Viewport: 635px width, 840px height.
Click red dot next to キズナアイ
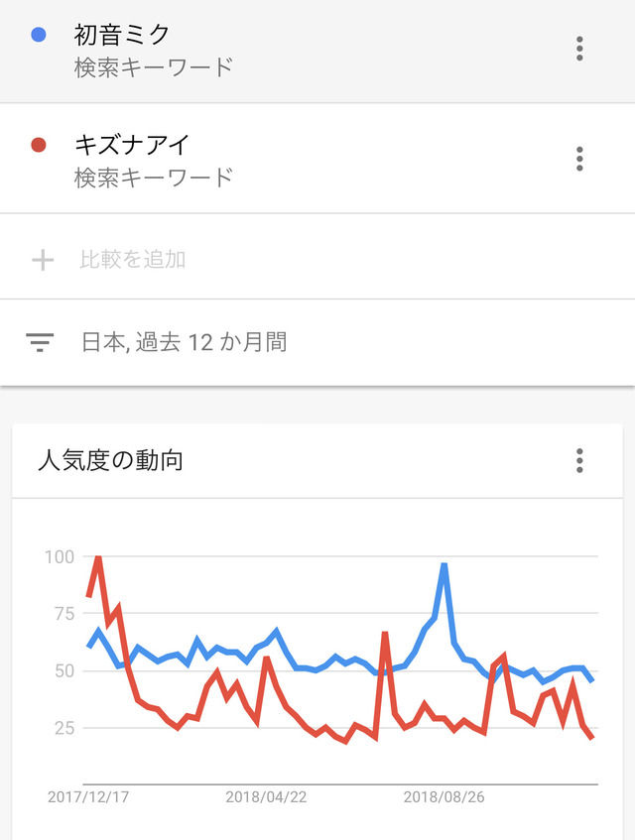pyautogui.click(x=39, y=145)
